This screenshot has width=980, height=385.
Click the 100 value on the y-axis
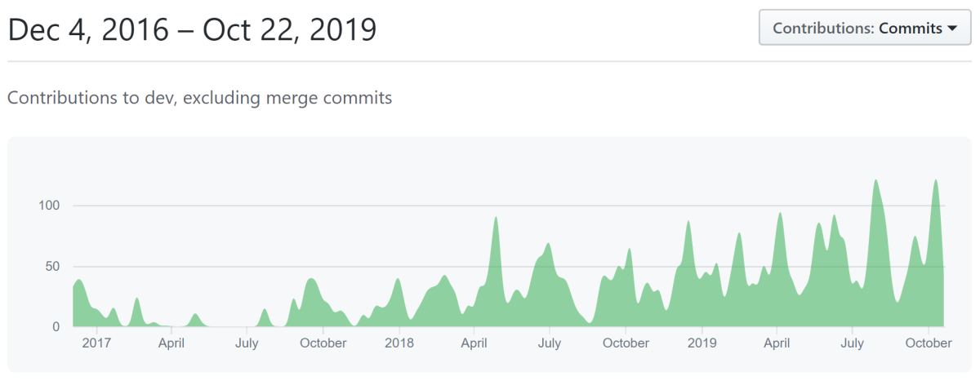(x=49, y=206)
